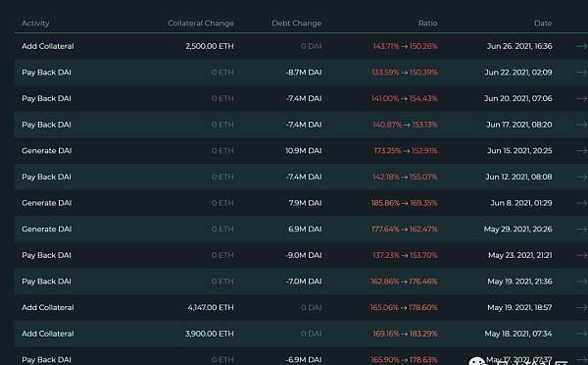Open arrow for Jun 8 Generate DAI
Image resolution: width=588 pixels, height=365 pixels.
pos(582,203)
